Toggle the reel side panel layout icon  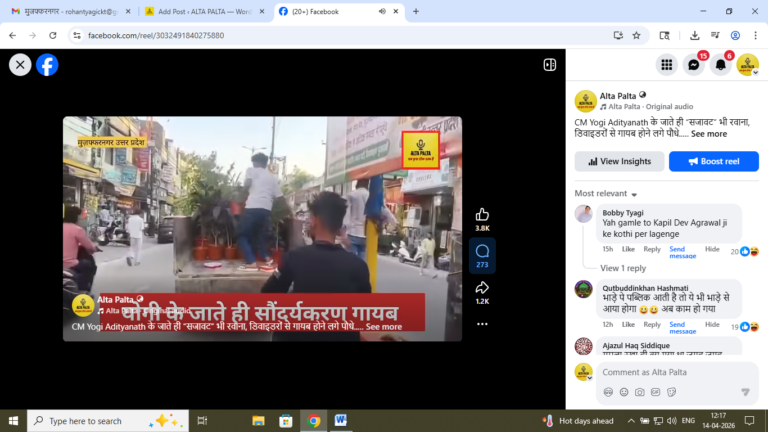tap(550, 65)
